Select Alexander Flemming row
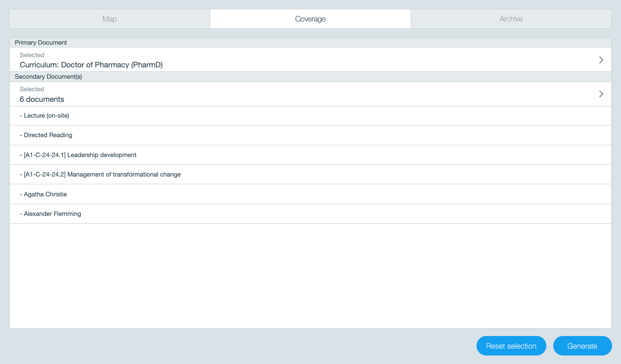 (x=310, y=214)
